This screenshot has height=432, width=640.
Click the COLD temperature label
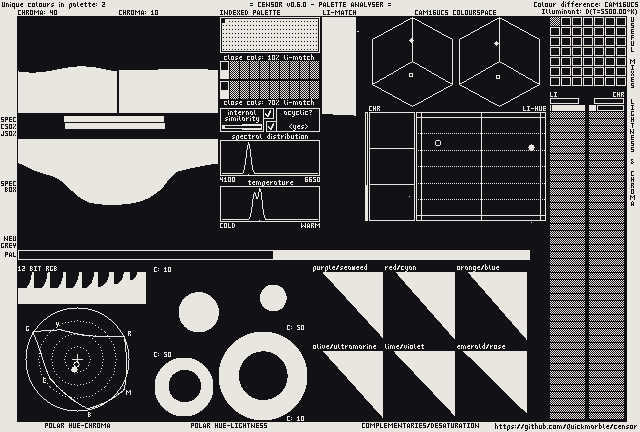(227, 225)
